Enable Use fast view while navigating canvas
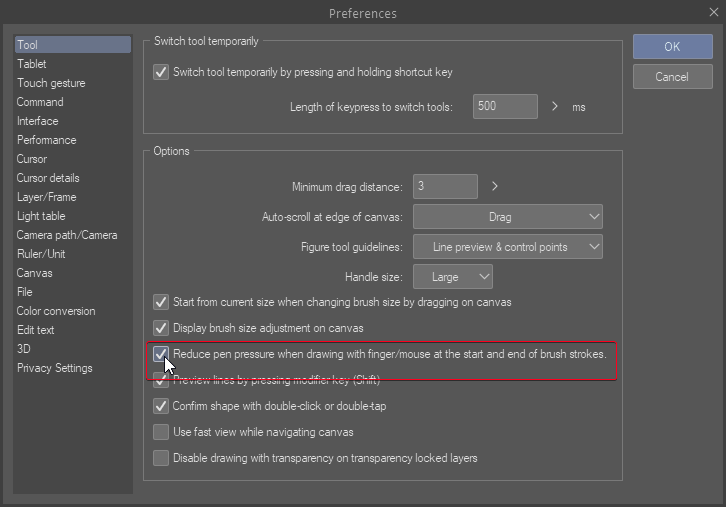 [160, 432]
